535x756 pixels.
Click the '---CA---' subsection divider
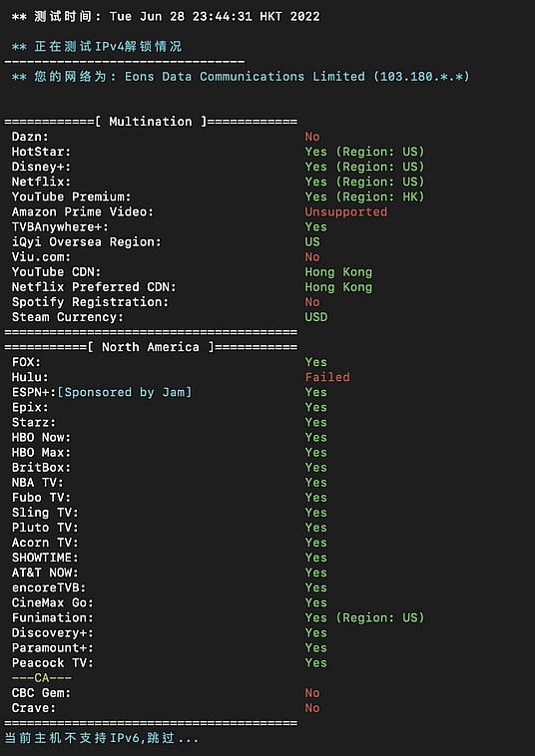(42, 678)
